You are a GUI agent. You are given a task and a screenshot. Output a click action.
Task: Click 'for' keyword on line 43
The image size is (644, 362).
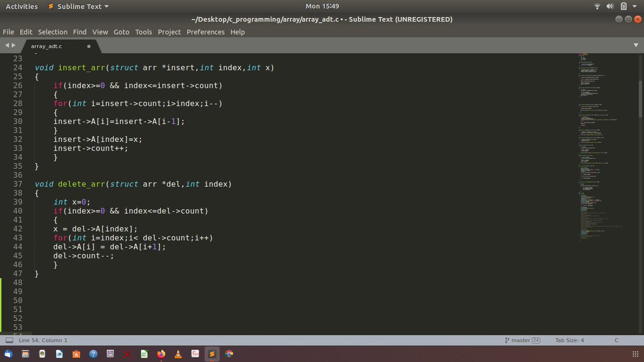[x=61, y=238]
